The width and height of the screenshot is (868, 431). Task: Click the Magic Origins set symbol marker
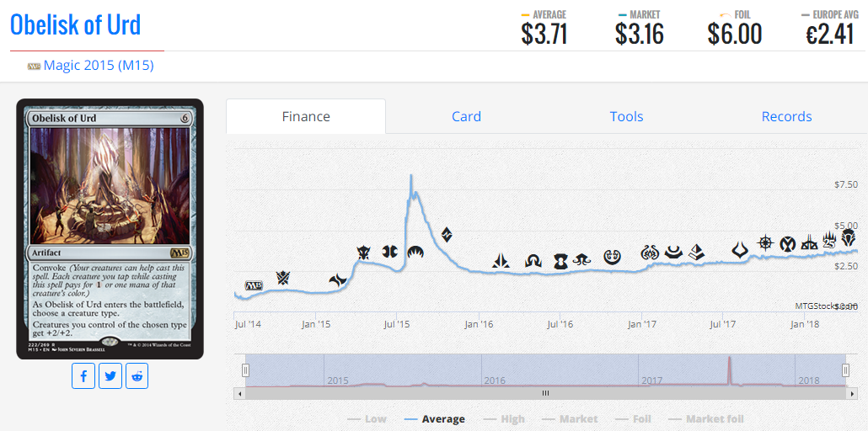415,253
